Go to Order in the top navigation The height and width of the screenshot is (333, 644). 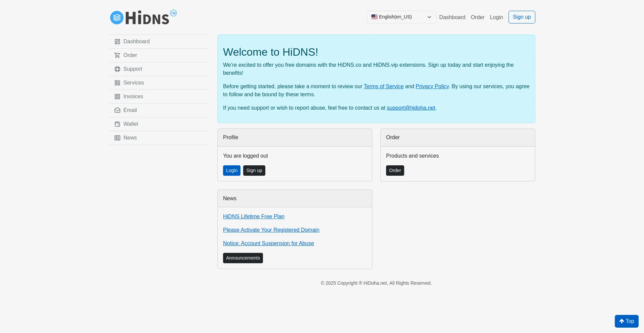(477, 17)
